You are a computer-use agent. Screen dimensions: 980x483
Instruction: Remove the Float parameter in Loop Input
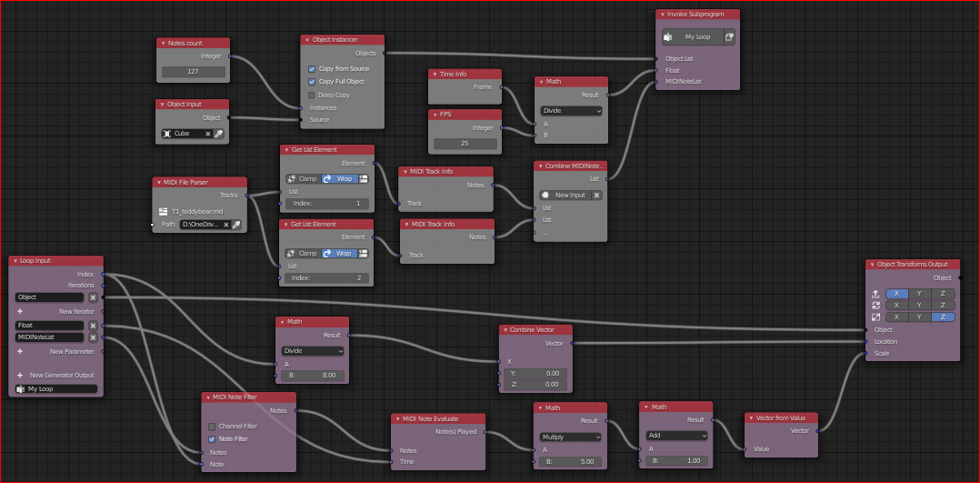coord(93,326)
